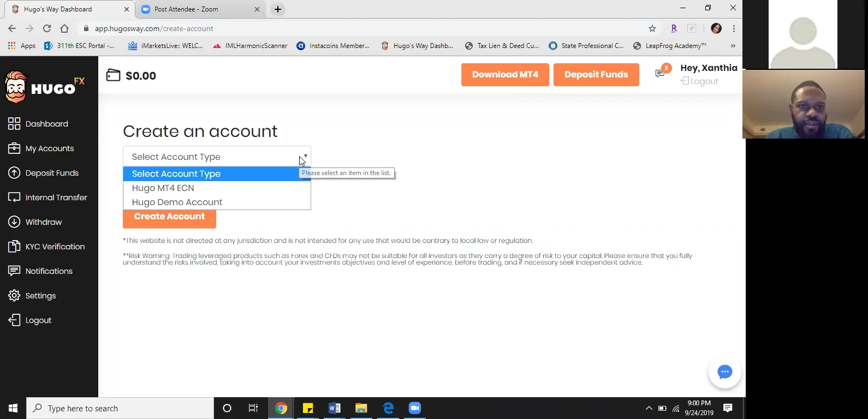868x419 pixels.
Task: Open the Action Center notifications icon
Action: (728, 408)
